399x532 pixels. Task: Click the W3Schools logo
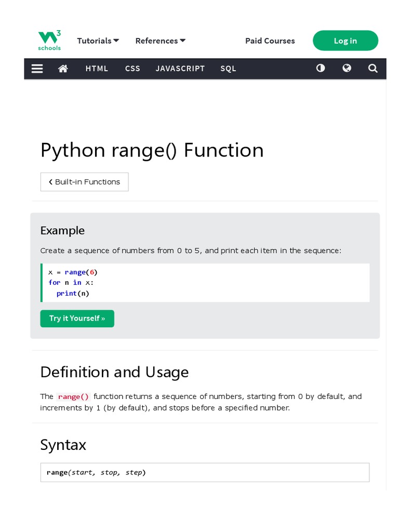point(49,41)
